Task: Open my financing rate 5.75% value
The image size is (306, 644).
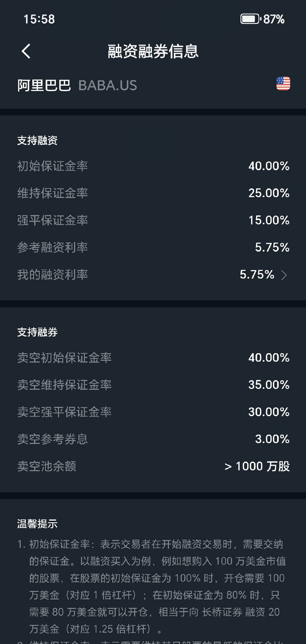Action: 257,274
